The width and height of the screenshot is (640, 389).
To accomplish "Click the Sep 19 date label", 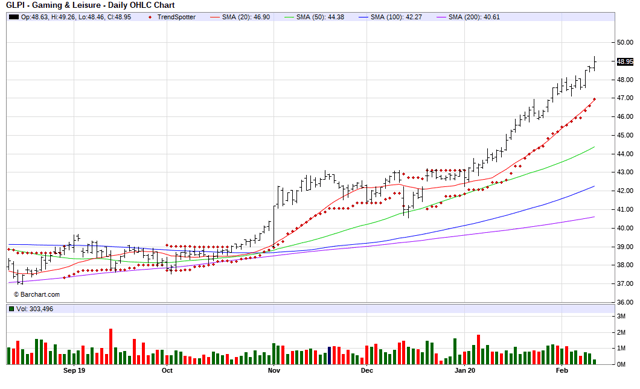I will click(74, 371).
